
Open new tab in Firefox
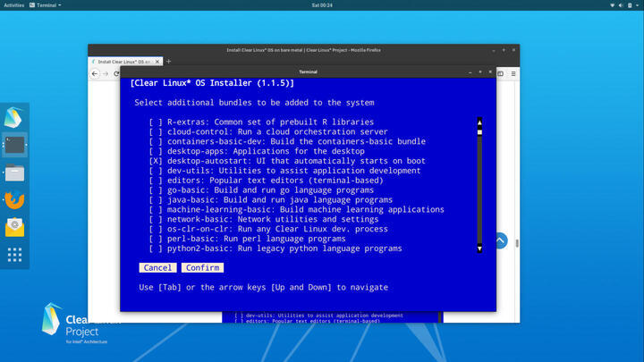168,62
